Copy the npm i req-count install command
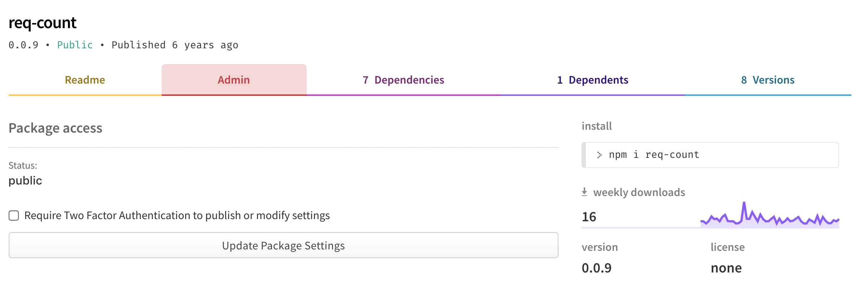868x284 pixels. point(654,155)
